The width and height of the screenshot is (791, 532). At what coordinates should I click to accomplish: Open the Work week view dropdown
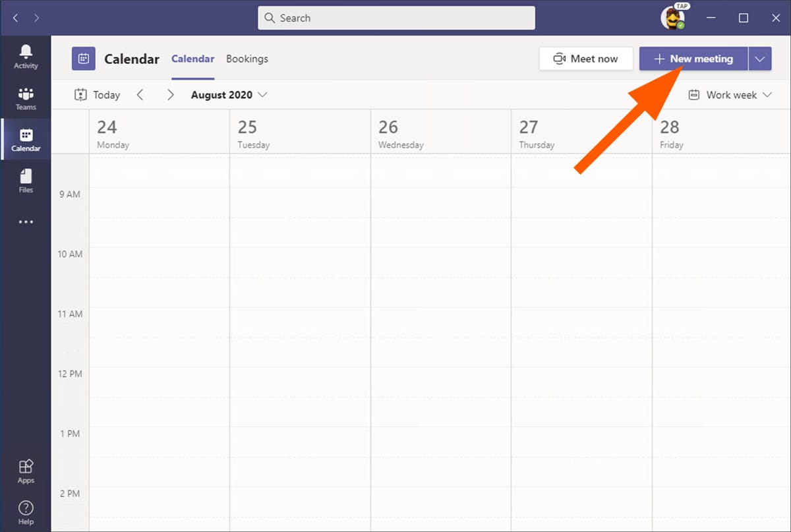click(x=730, y=95)
